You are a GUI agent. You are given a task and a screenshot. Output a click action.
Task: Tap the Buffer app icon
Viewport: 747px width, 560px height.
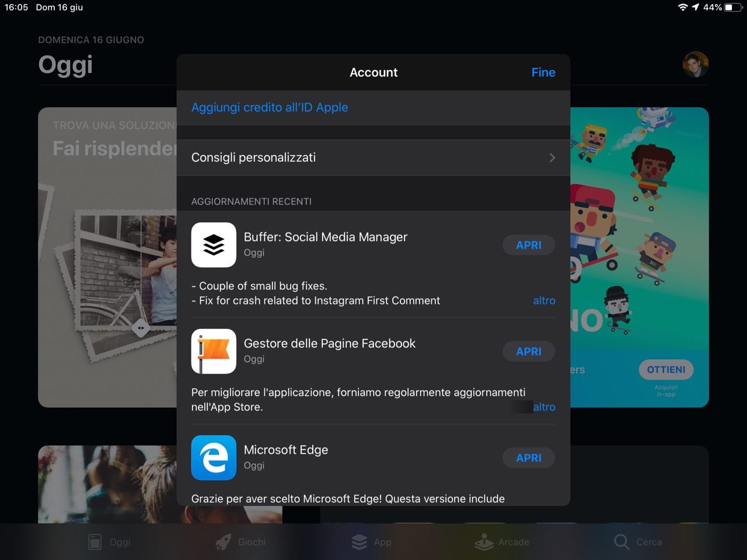pyautogui.click(x=214, y=245)
